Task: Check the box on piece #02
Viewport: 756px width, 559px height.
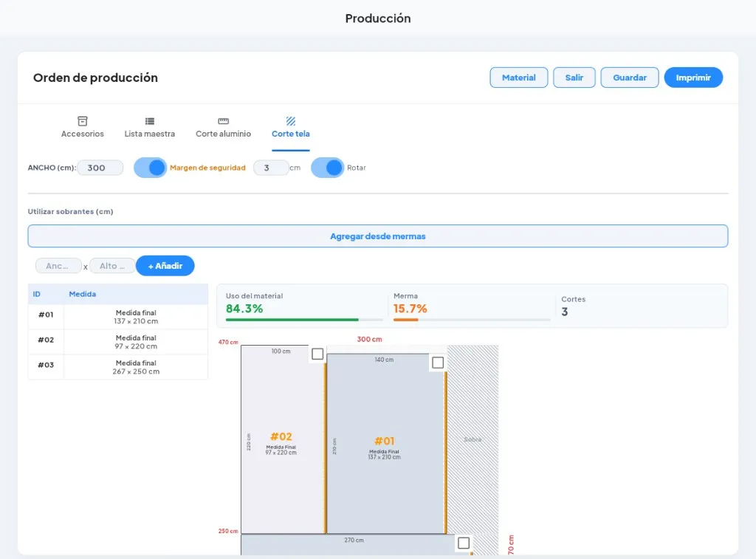Action: tap(317, 354)
